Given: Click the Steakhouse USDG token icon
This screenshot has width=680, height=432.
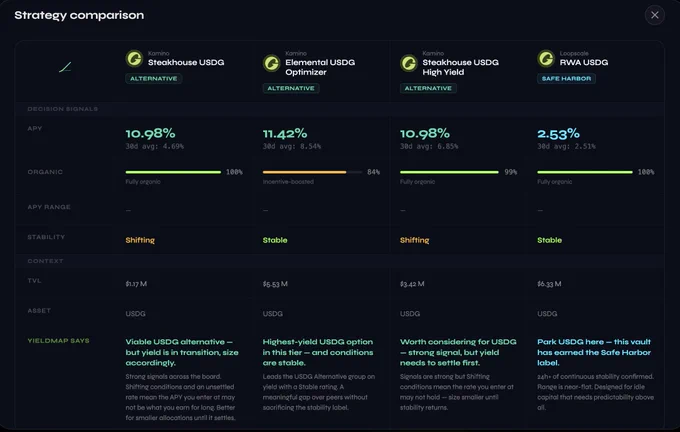Looking at the screenshot, I should click(134, 59).
